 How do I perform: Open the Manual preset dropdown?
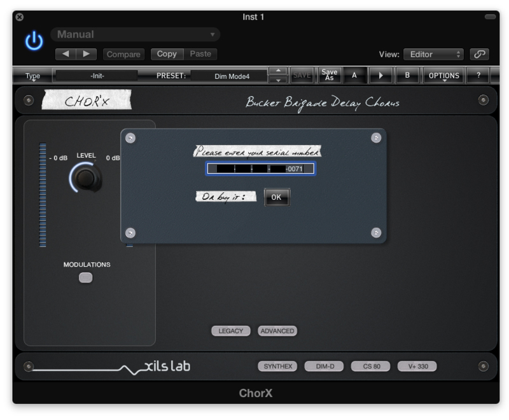(135, 34)
